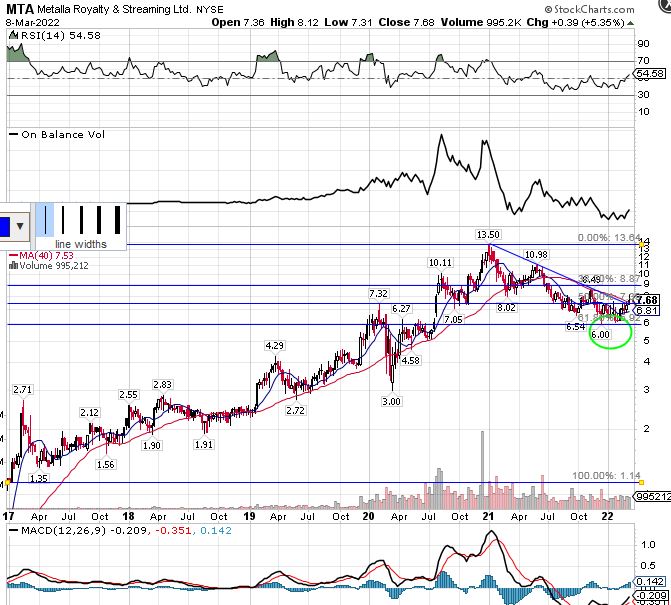The width and height of the screenshot is (671, 605).
Task: Click the MTA ticker symbol header
Action: 20,9
